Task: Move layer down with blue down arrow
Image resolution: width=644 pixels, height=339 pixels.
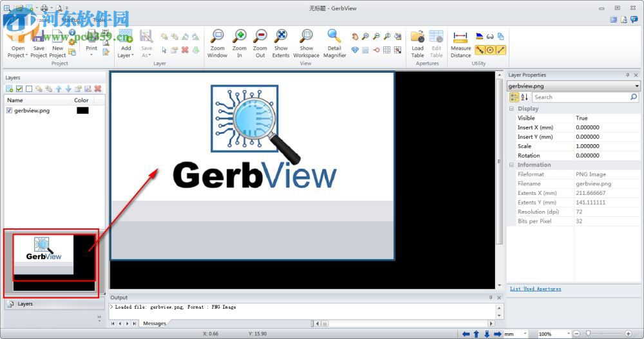Action: [x=68, y=89]
